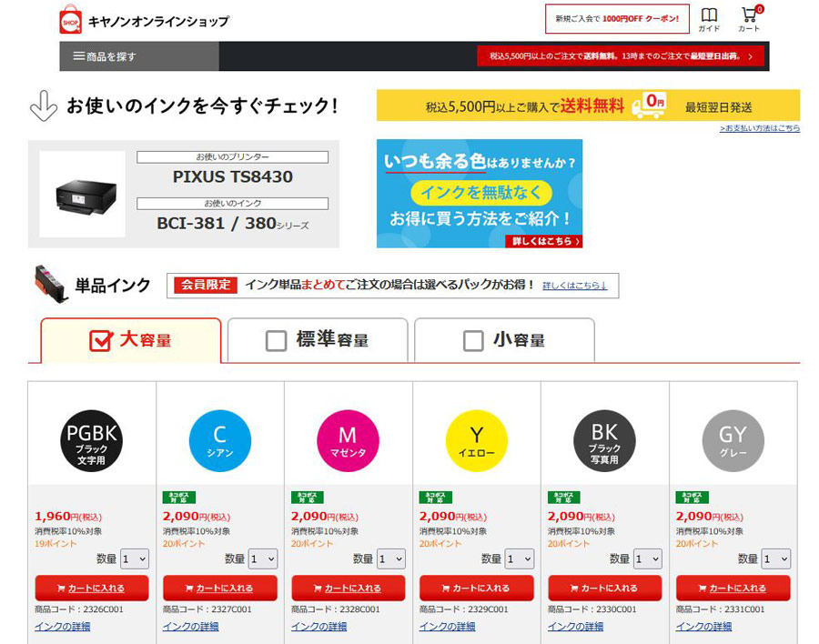This screenshot has height=644, width=819.
Task: Select the PGBK black ink circle
Action: pos(91,440)
